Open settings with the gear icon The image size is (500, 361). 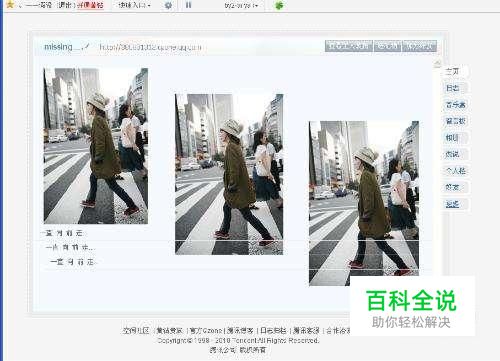click(168, 5)
